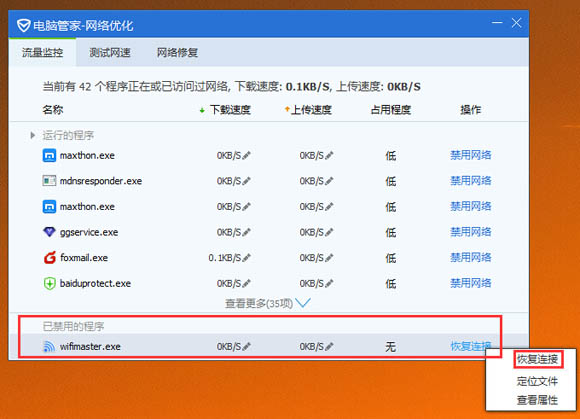Open the 网络修复 tab
This screenshot has width=580, height=419.
point(177,53)
